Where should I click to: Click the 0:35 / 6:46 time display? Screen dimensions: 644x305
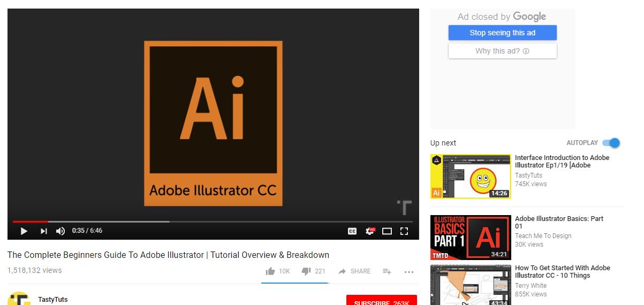click(87, 231)
